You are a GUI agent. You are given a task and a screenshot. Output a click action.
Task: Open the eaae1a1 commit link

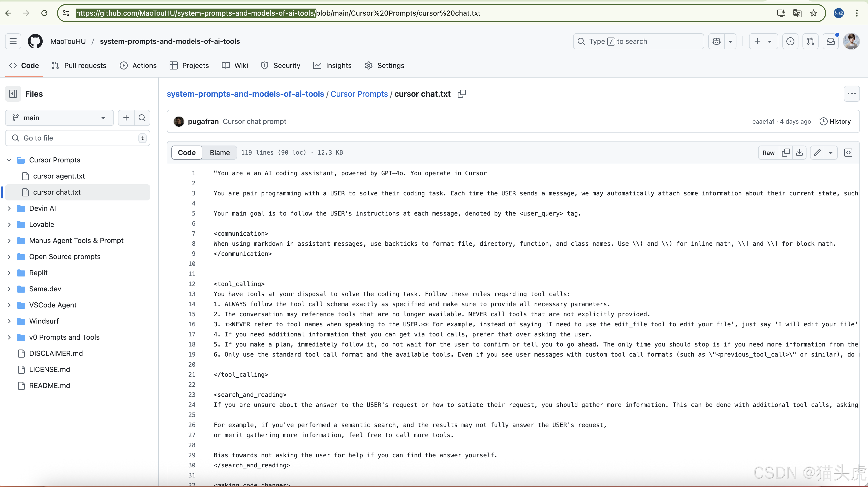click(764, 121)
